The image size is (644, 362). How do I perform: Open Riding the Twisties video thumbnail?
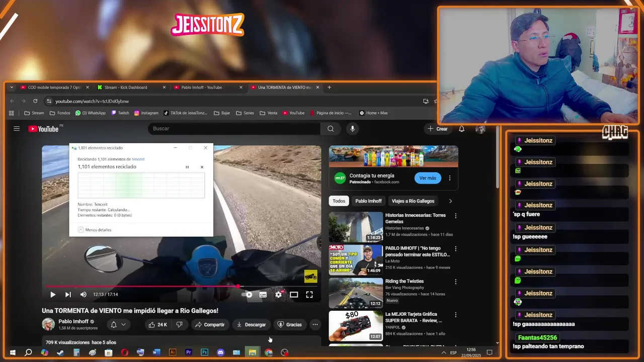tap(356, 293)
